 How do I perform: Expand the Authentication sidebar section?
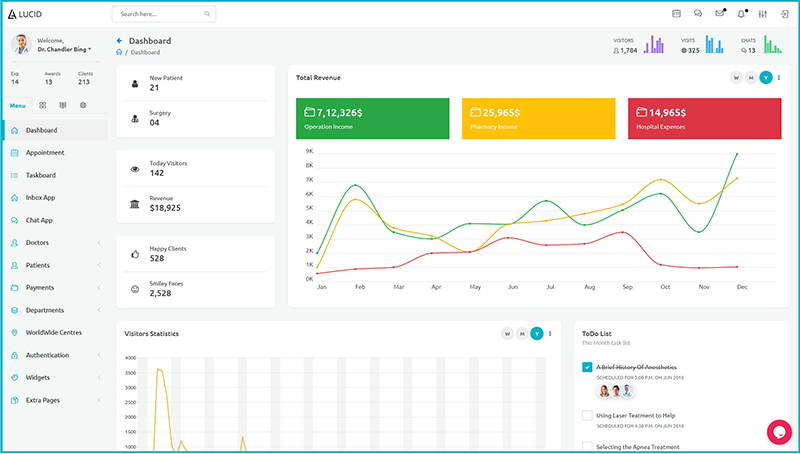coord(99,355)
